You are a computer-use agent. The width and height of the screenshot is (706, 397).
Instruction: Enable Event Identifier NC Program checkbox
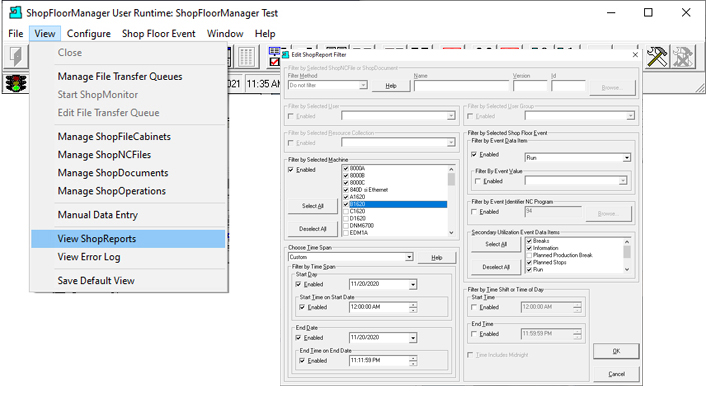pyautogui.click(x=474, y=212)
